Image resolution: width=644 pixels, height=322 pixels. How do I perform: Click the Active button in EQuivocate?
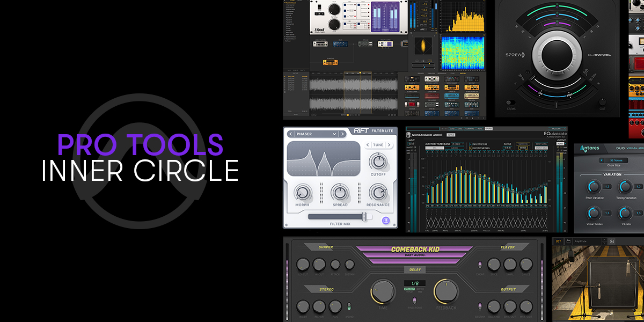coord(451,135)
